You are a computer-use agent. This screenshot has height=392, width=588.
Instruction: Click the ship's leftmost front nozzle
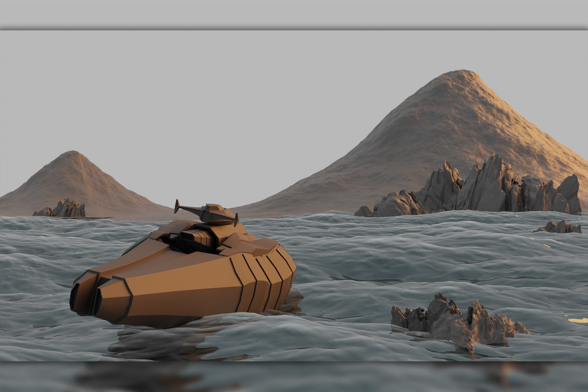coord(78,298)
